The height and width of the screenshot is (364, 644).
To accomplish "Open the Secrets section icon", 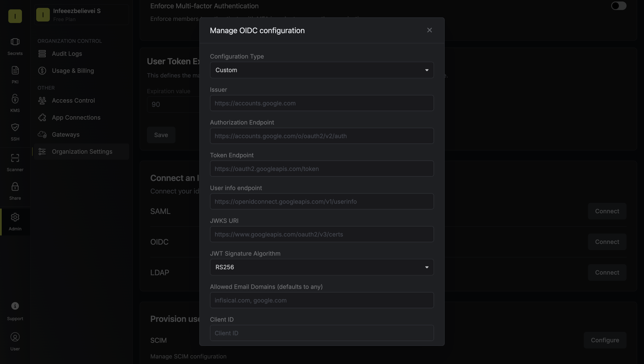I will click(x=15, y=42).
